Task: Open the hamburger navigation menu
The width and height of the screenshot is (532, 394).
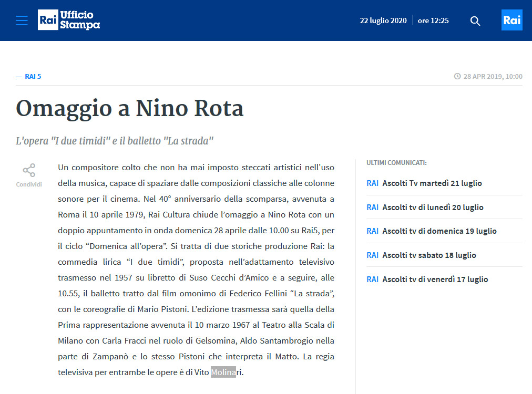Action: click(x=22, y=20)
